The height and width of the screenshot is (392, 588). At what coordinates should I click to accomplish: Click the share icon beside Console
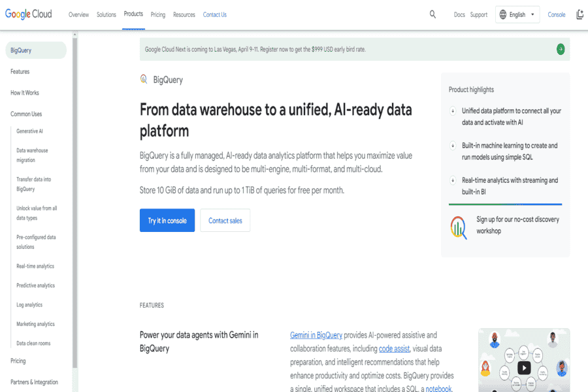click(580, 14)
